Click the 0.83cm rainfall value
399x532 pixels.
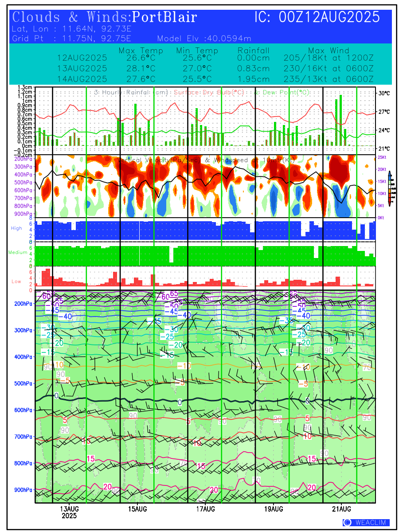click(253, 68)
